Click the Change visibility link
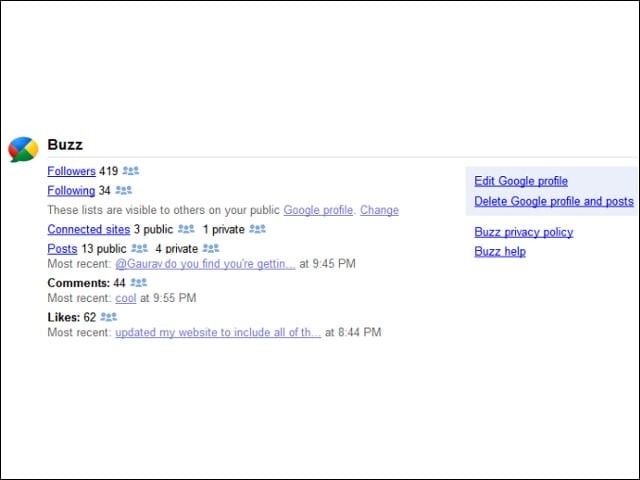The image size is (640, 480). point(379,210)
